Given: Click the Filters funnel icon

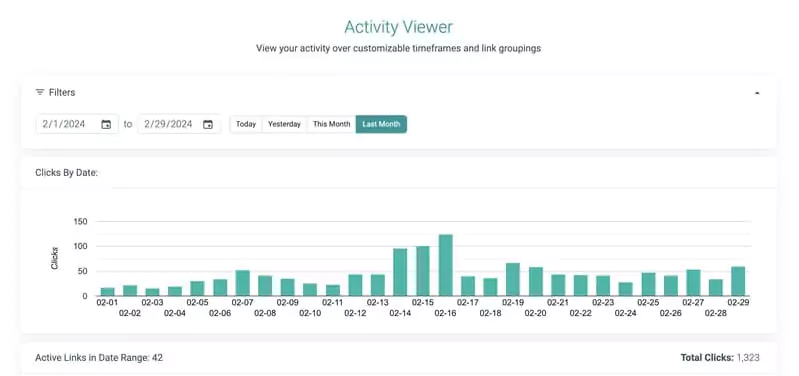Looking at the screenshot, I should tap(40, 92).
